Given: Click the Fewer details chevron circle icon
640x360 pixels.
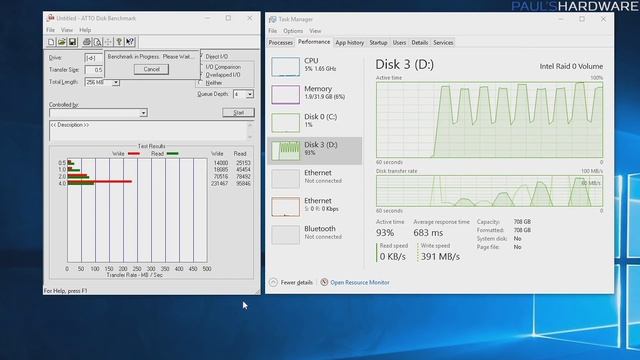Looking at the screenshot, I should coord(273,282).
